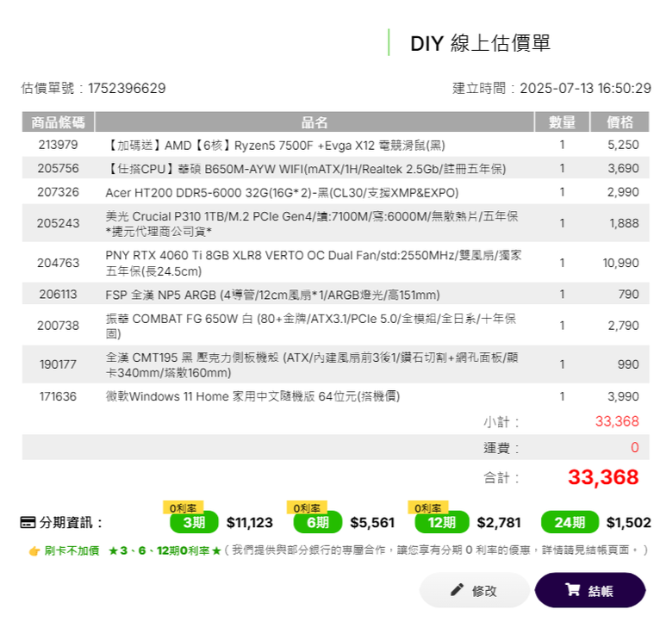The height and width of the screenshot is (628, 672).
Task: Click barcode 200738
Action: click(x=58, y=326)
